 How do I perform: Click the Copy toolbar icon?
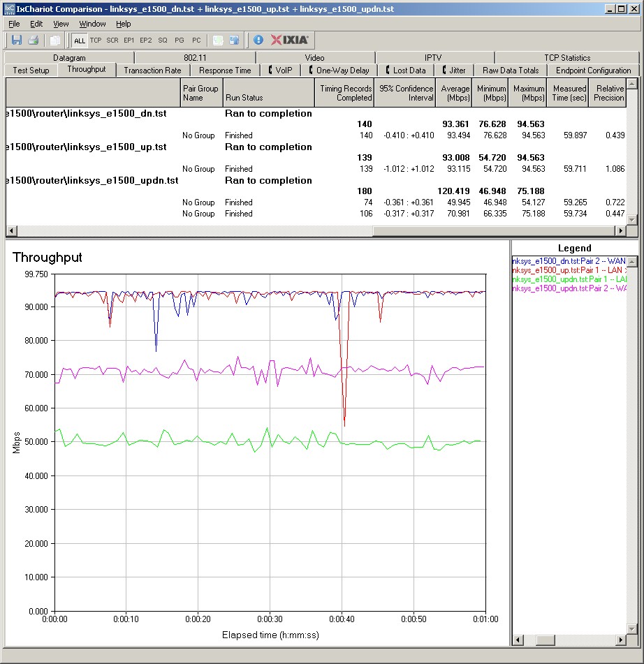coord(54,40)
